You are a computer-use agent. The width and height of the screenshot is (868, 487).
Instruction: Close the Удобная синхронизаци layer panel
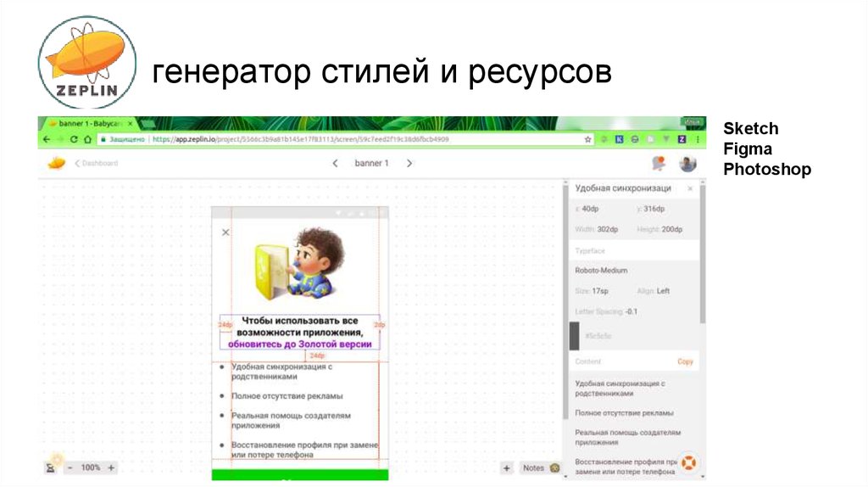tap(690, 188)
